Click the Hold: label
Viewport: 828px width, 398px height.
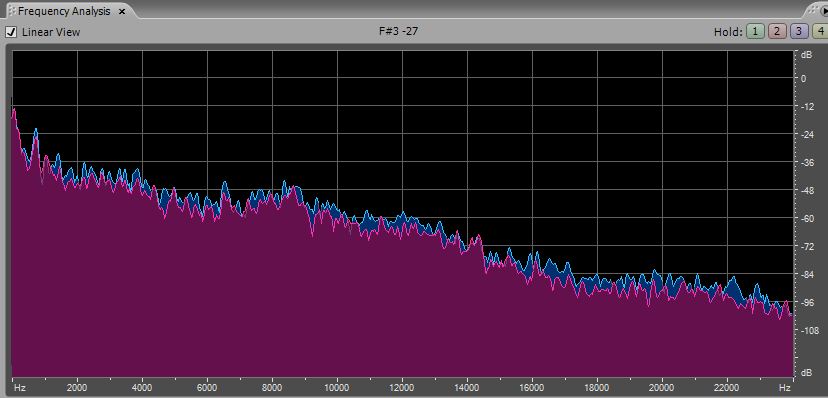coord(728,32)
